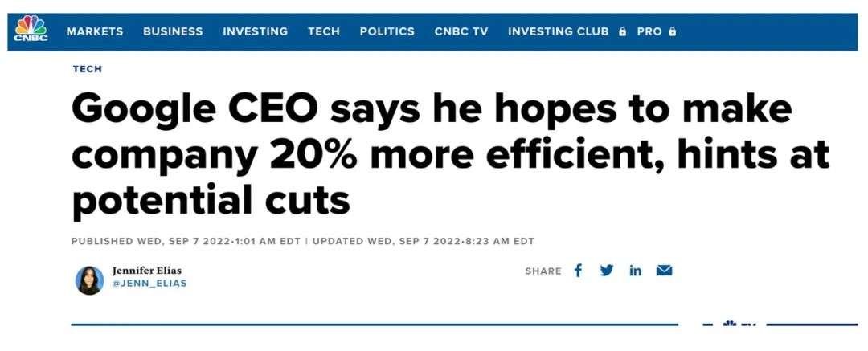Open Jennifer Elias author profile link
The width and height of the screenshot is (868, 351).
pyautogui.click(x=147, y=271)
